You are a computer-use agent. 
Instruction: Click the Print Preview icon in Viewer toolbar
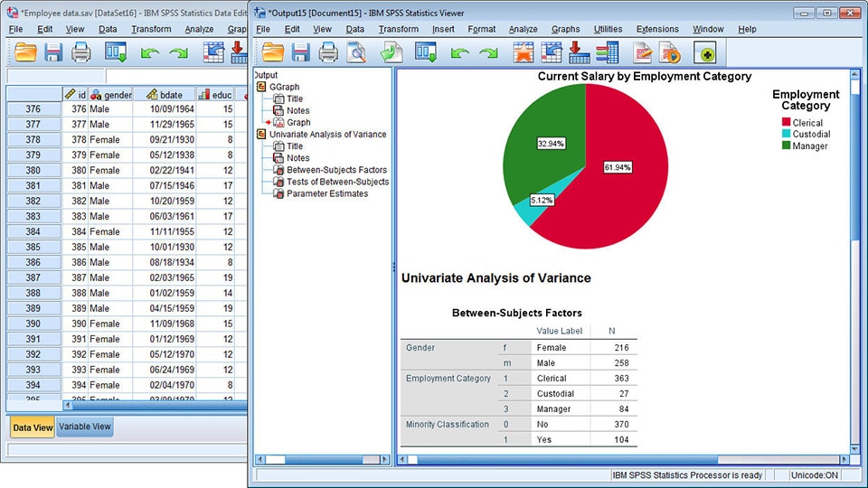pos(356,53)
